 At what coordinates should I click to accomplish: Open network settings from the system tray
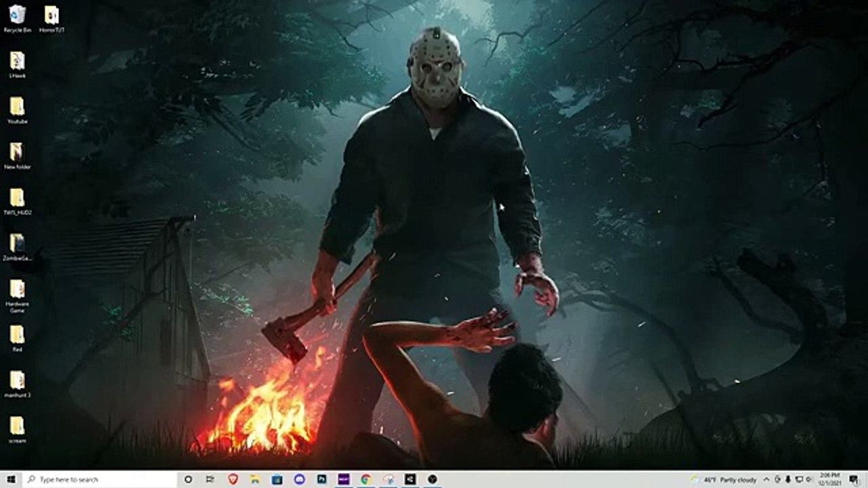(x=799, y=479)
